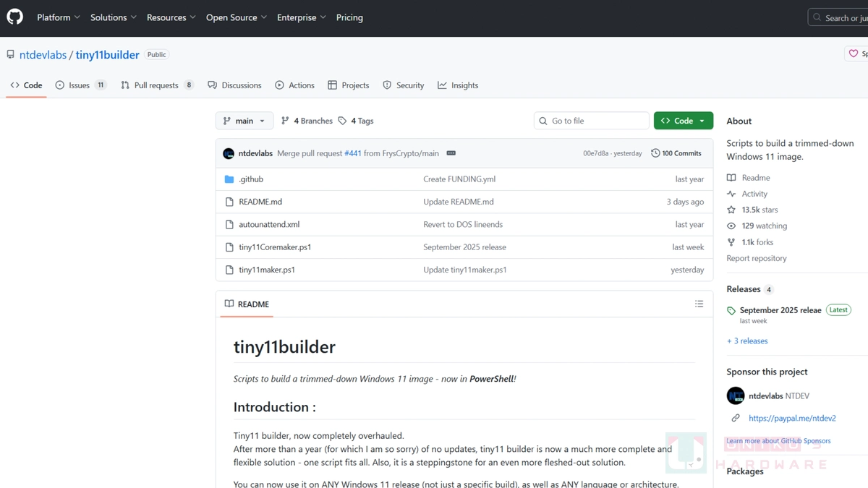868x488 pixels.
Task: Click the heart Sponsor button
Action: (856, 53)
